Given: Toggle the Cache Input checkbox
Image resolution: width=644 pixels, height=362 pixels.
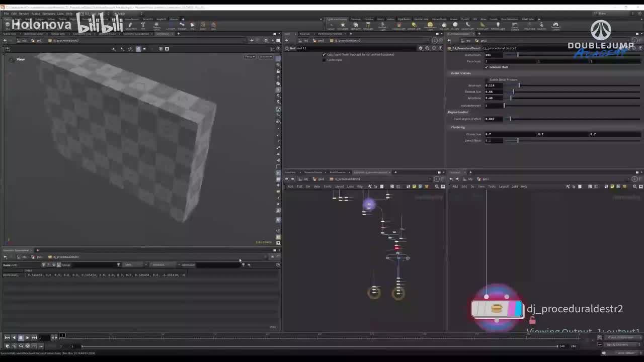Looking at the screenshot, I should click(x=324, y=60).
